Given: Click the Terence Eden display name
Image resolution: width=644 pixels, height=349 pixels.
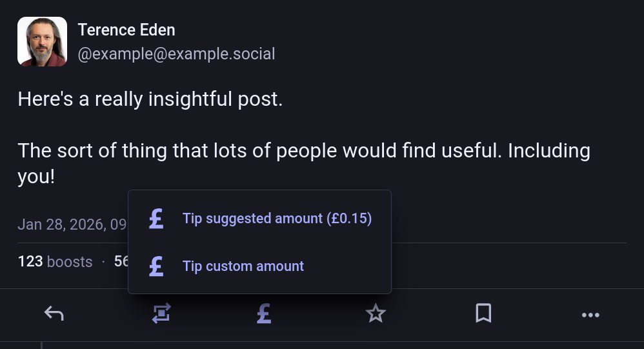Looking at the screenshot, I should [x=126, y=30].
